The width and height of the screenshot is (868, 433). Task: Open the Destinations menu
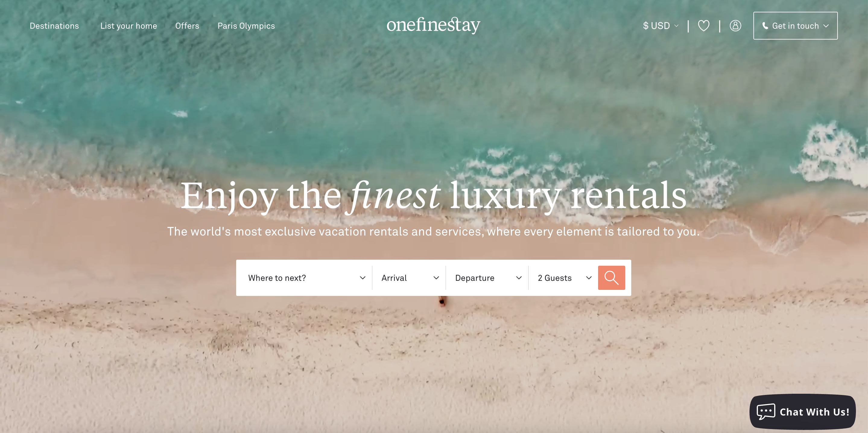pos(54,25)
